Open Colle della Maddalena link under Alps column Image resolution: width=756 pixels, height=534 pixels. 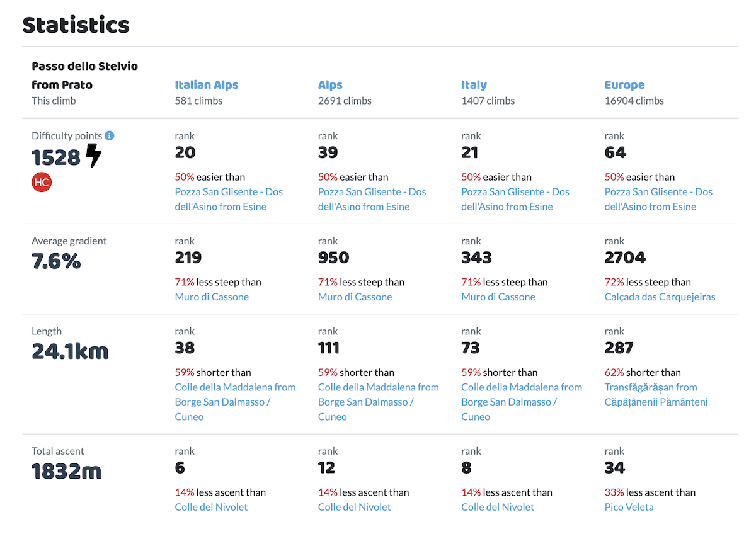pos(379,402)
